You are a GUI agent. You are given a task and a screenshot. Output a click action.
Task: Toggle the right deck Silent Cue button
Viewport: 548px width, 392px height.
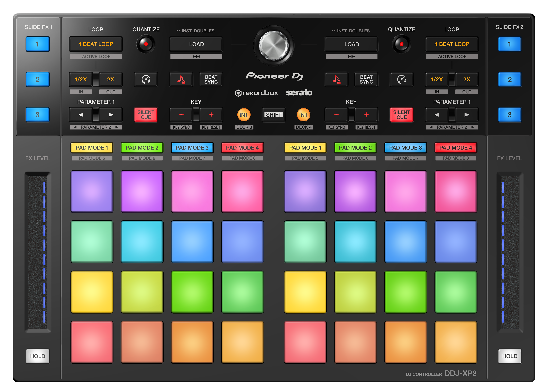coord(401,115)
